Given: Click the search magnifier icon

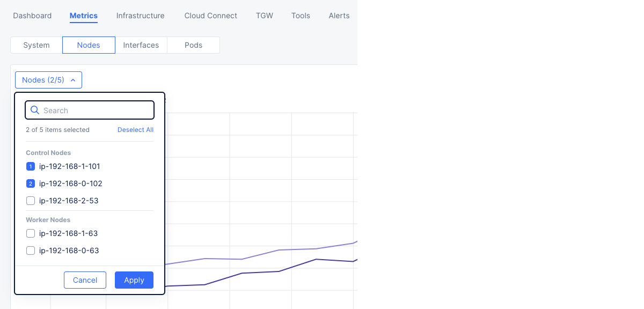Looking at the screenshot, I should click(35, 110).
